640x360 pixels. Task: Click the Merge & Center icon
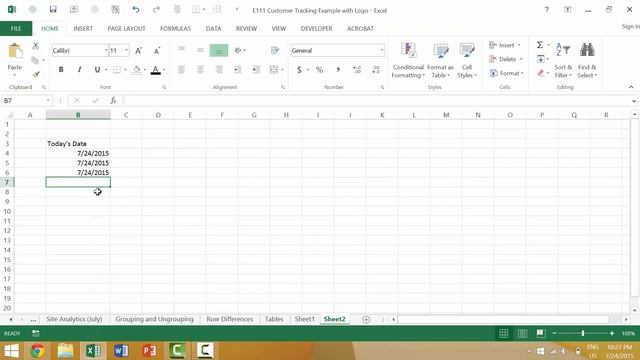(x=274, y=70)
